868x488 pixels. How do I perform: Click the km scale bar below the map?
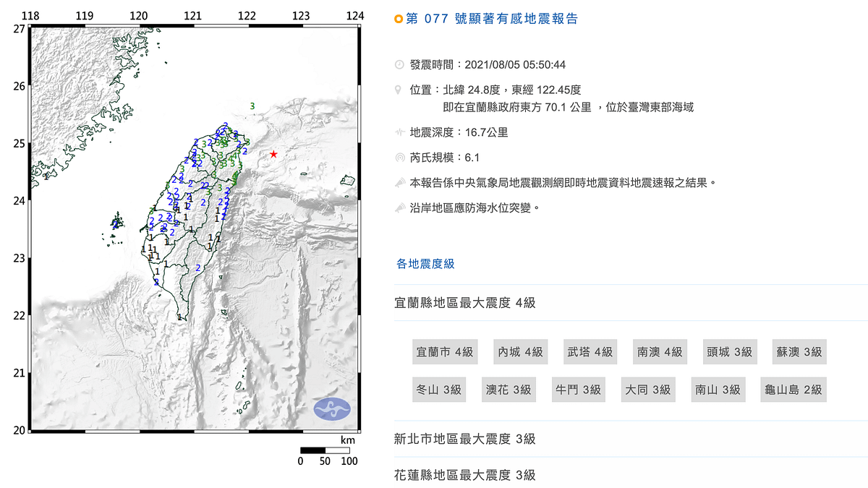(x=324, y=451)
